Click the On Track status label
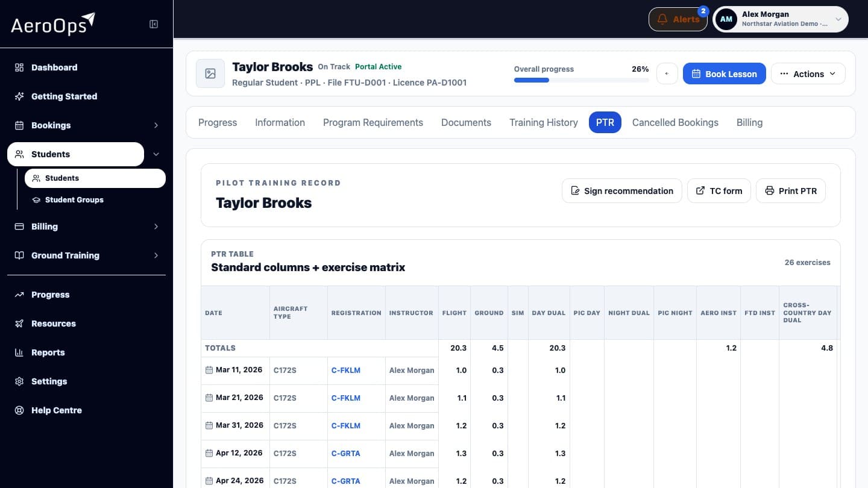This screenshot has width=868, height=488. click(x=333, y=67)
